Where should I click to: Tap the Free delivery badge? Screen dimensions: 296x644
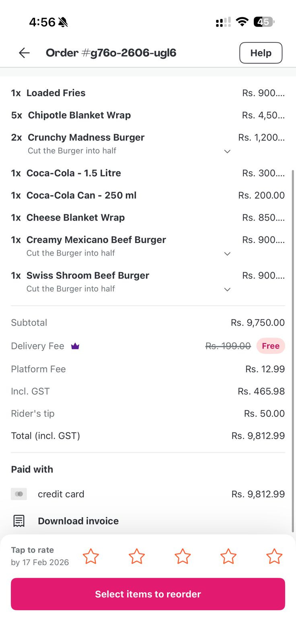tap(271, 346)
